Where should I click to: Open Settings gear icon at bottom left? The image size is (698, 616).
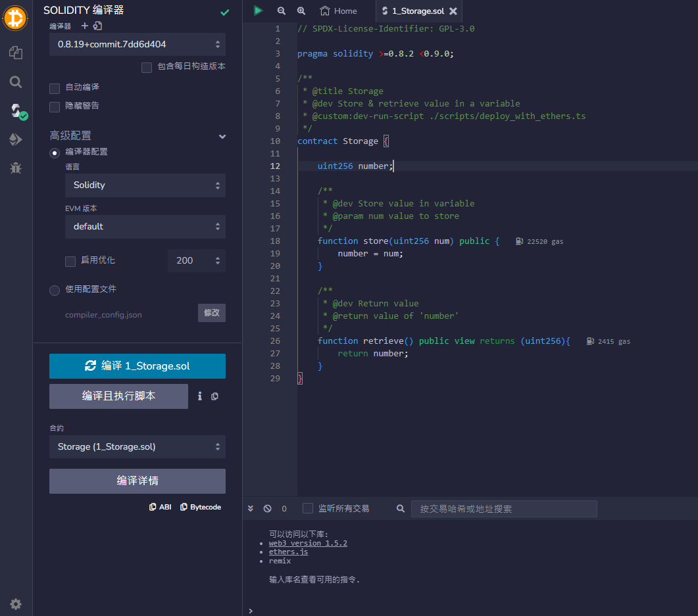click(16, 604)
